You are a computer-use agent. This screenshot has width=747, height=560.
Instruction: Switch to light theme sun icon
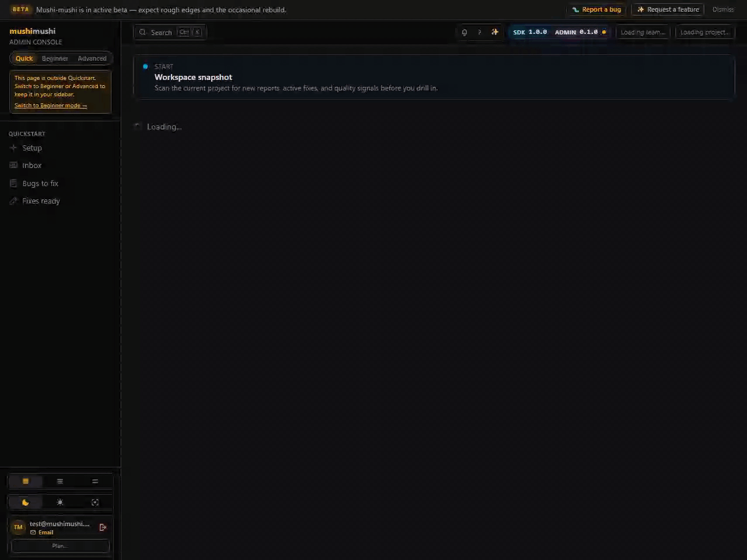click(60, 502)
